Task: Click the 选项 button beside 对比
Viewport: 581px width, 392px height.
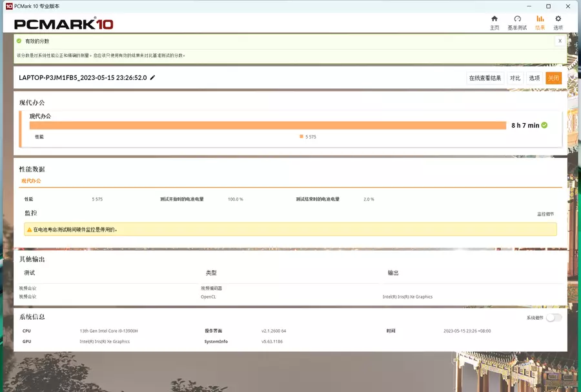Action: 535,78
